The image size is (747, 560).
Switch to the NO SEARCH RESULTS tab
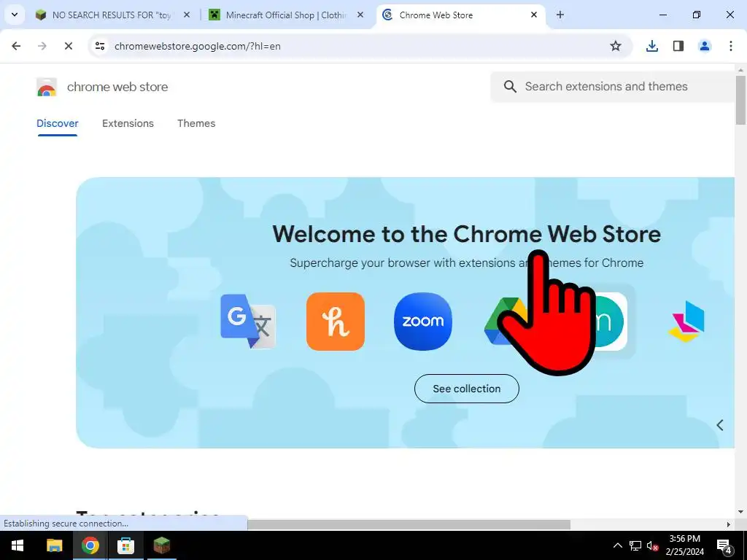pyautogui.click(x=112, y=15)
